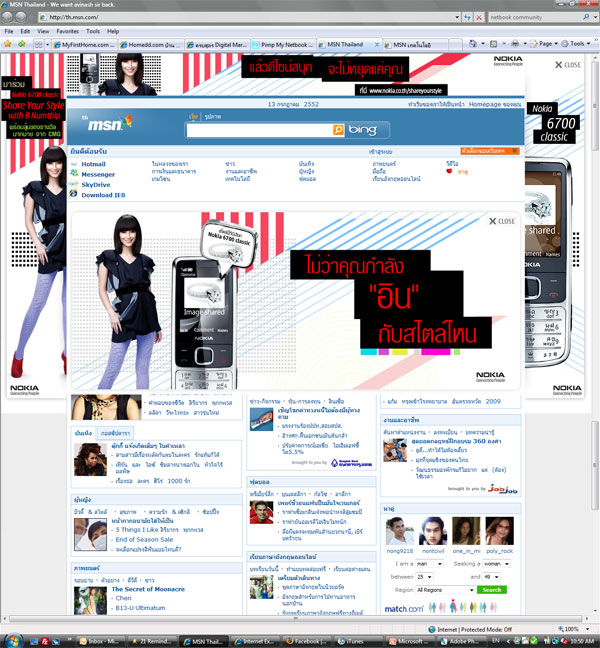Open the 'Seeking a' woman dropdown
This screenshot has height=648, width=600.
(497, 564)
